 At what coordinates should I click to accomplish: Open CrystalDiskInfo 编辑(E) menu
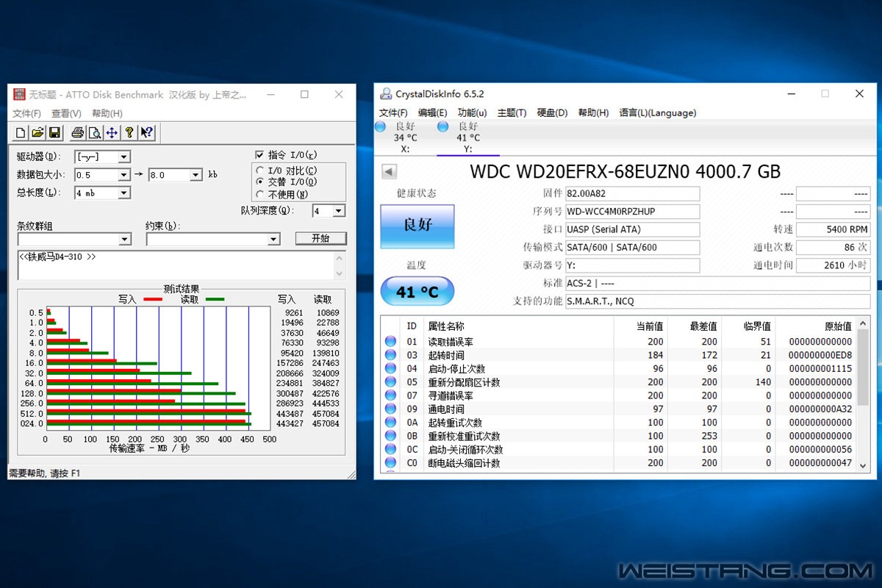[432, 112]
